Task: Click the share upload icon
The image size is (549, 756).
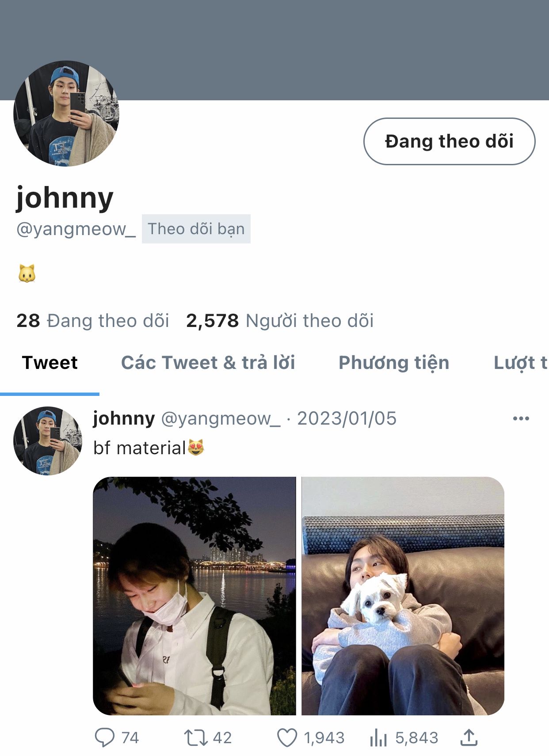Action: pos(469,737)
